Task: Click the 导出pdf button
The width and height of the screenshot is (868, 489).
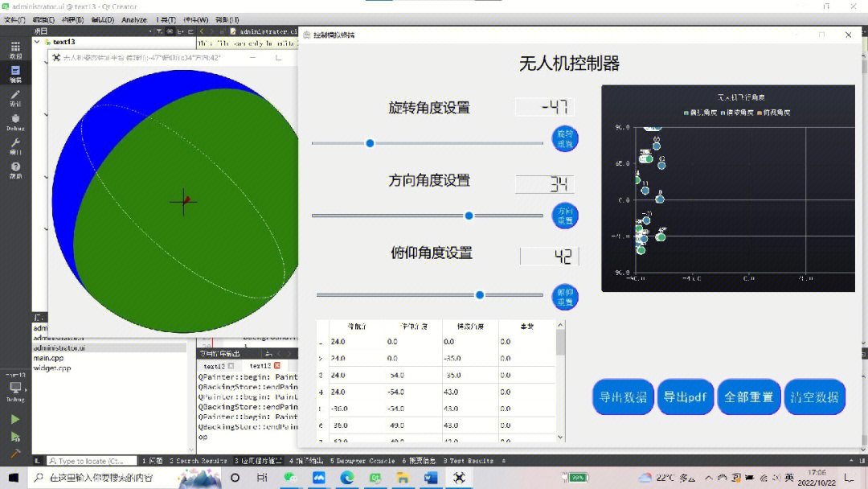Action: click(685, 397)
